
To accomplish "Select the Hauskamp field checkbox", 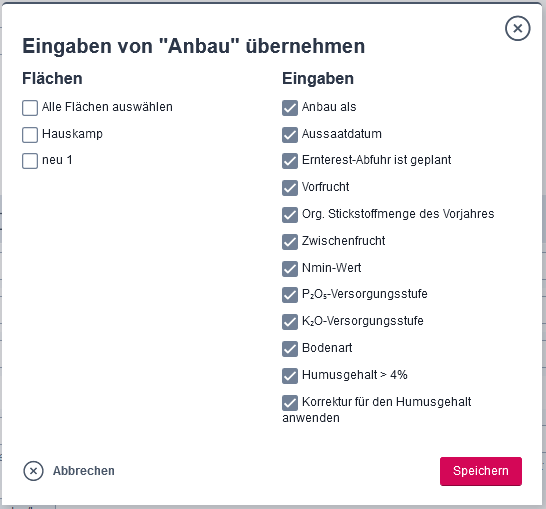I will tap(30, 135).
